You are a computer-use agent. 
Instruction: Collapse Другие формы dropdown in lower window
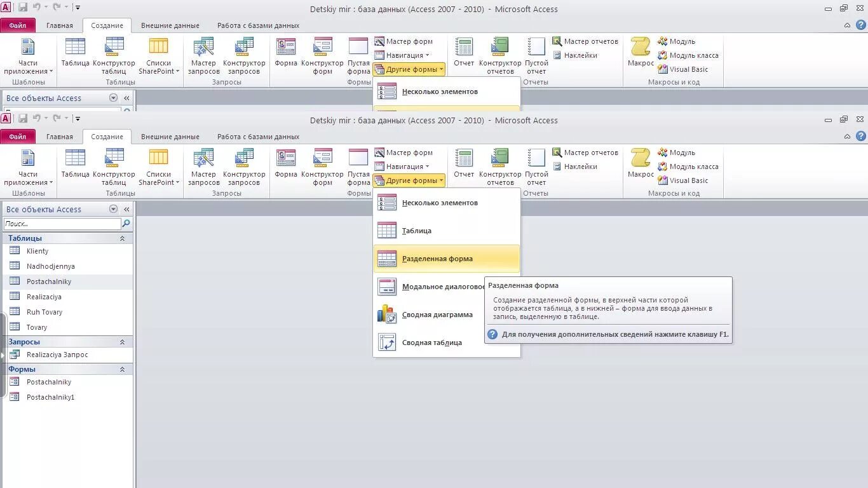(x=409, y=180)
